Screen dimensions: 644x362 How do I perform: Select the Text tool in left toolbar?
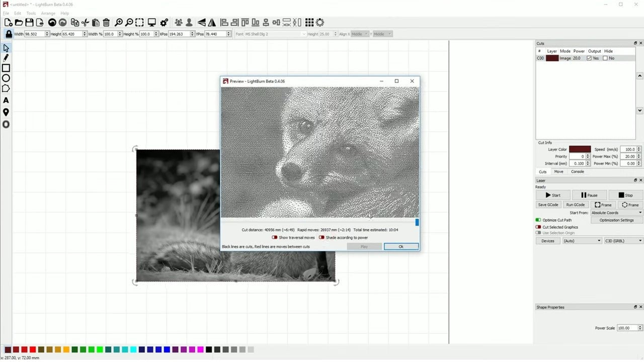coord(6,100)
